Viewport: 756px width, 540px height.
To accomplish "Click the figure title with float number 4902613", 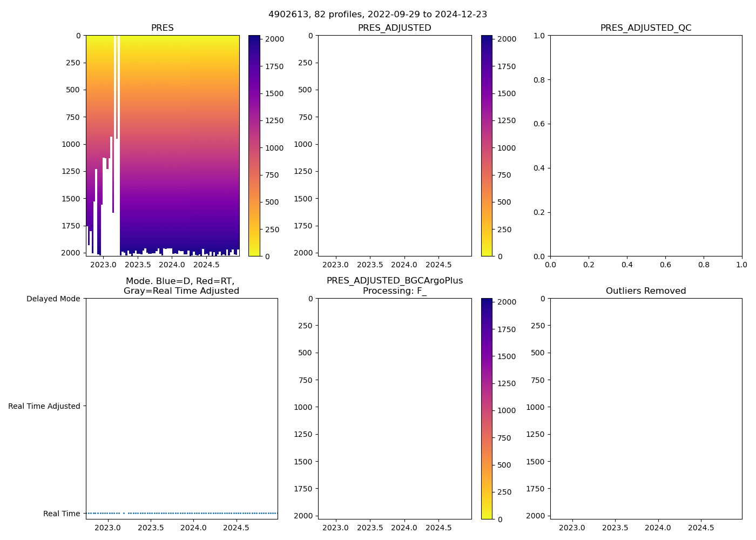I will (377, 15).
